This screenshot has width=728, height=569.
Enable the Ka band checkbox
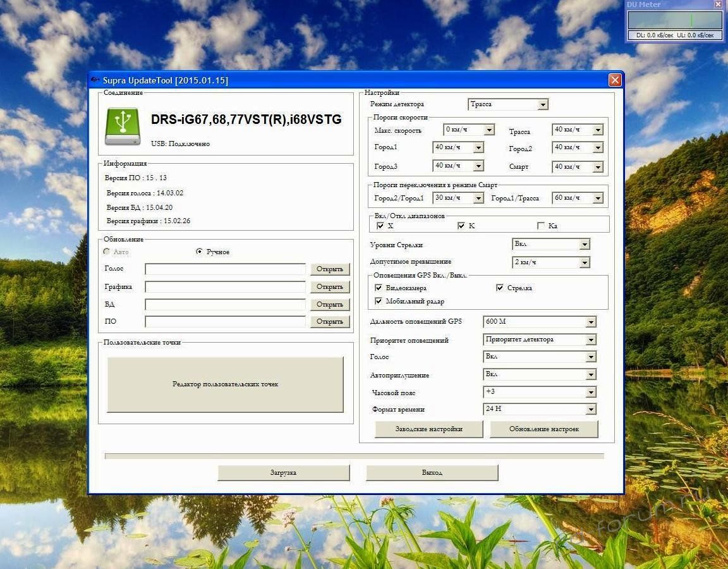pyautogui.click(x=541, y=226)
